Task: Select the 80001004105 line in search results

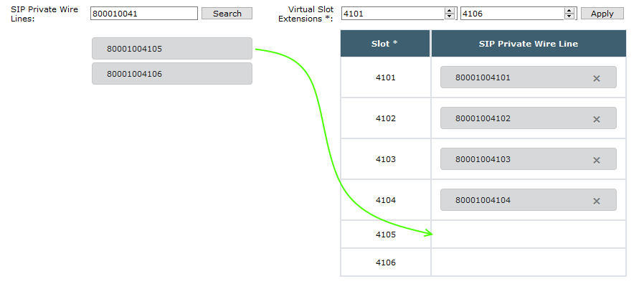Action: point(171,49)
